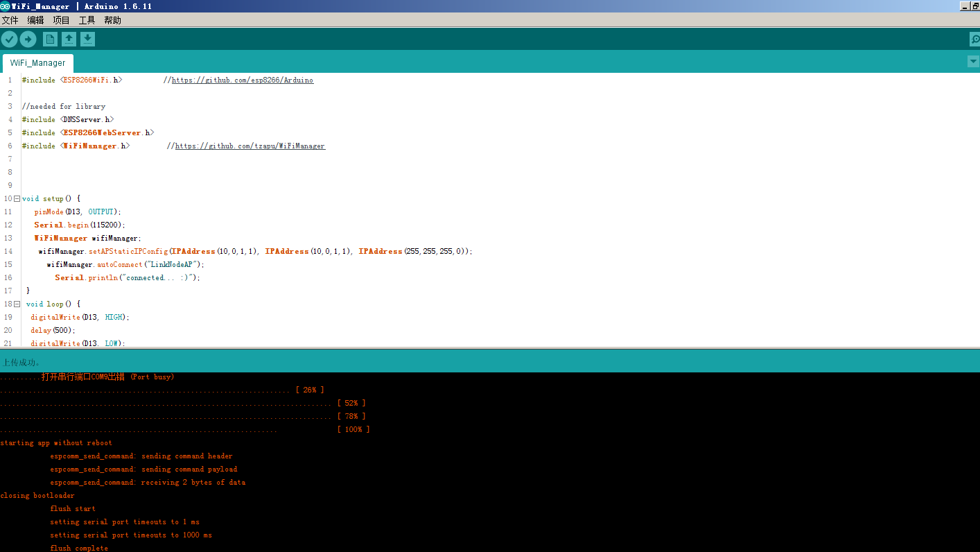This screenshot has width=980, height=552.
Task: Click the 'WiFiManager wifiManager;' declaration line
Action: 87,239
